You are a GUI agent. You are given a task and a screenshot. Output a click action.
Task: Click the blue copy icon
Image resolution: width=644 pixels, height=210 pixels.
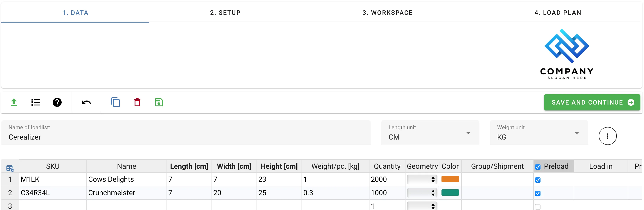coord(115,102)
